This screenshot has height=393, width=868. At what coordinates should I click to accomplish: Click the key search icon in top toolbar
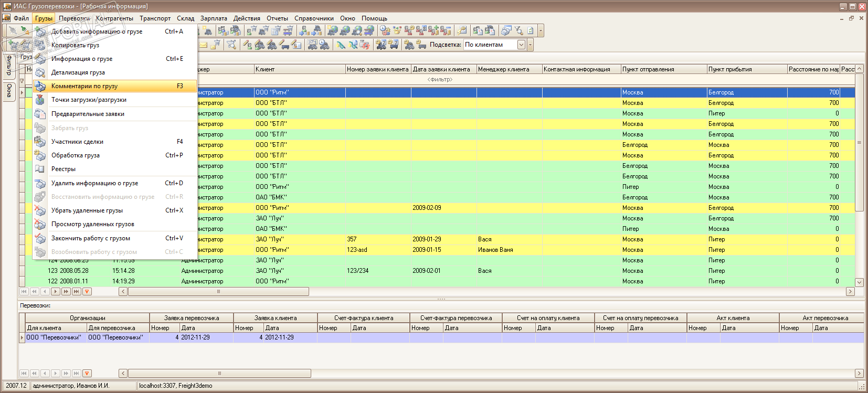(462, 31)
